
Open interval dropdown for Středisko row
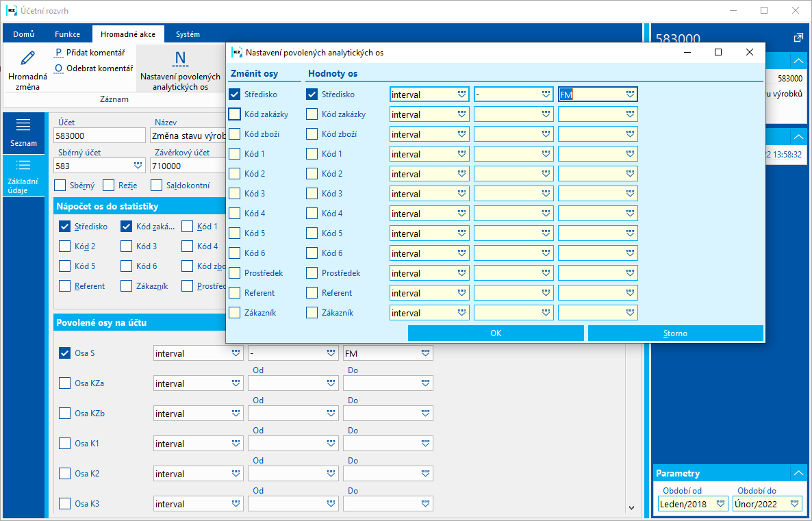click(461, 94)
